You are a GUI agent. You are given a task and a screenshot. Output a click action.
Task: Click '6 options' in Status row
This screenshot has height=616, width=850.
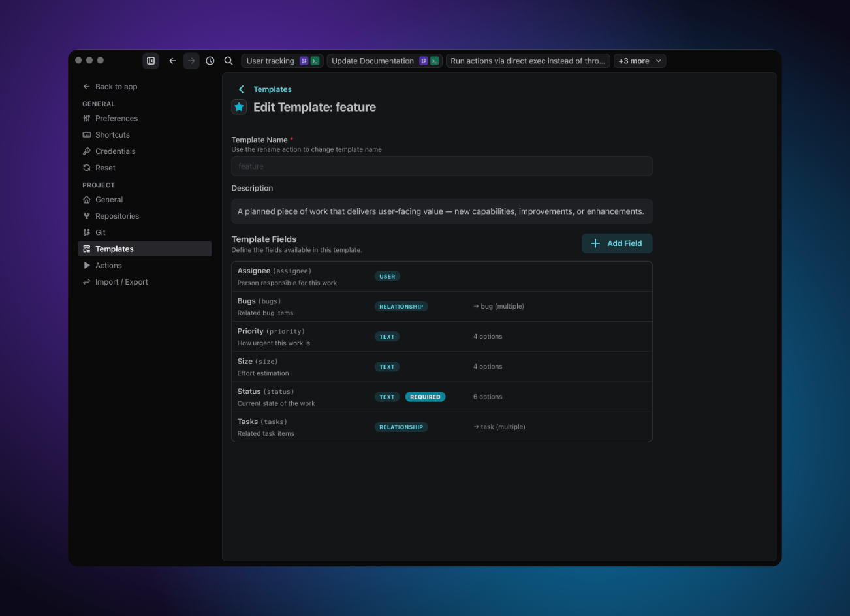pos(488,397)
